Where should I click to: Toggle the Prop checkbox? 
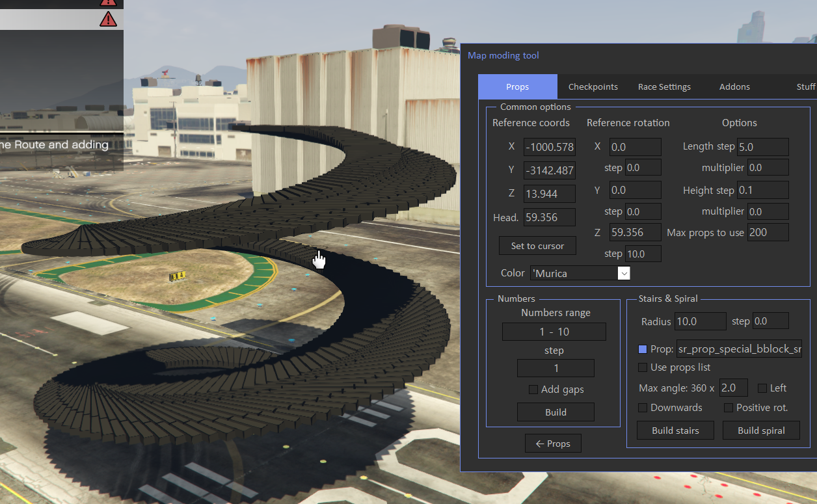point(643,349)
